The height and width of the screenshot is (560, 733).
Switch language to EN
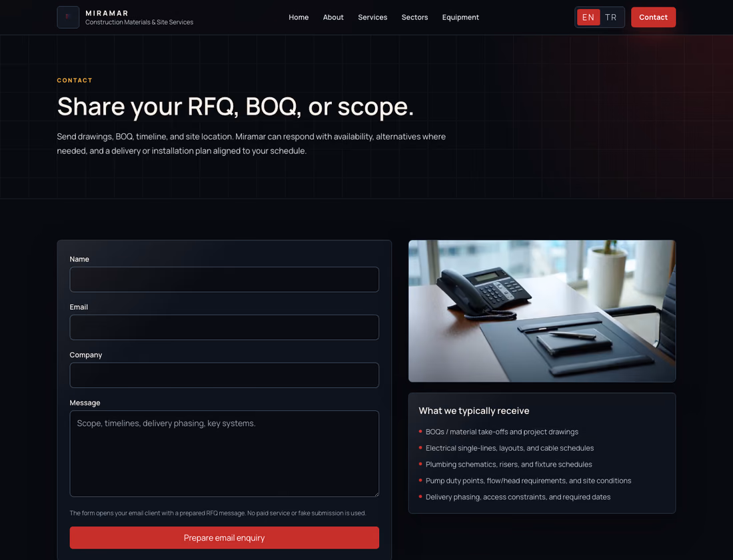(588, 17)
